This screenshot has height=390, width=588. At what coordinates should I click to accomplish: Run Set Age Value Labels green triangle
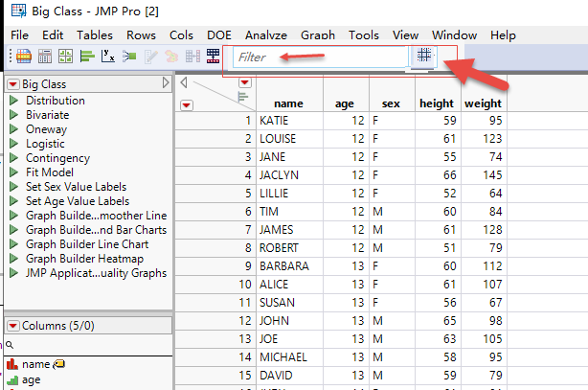click(x=13, y=201)
